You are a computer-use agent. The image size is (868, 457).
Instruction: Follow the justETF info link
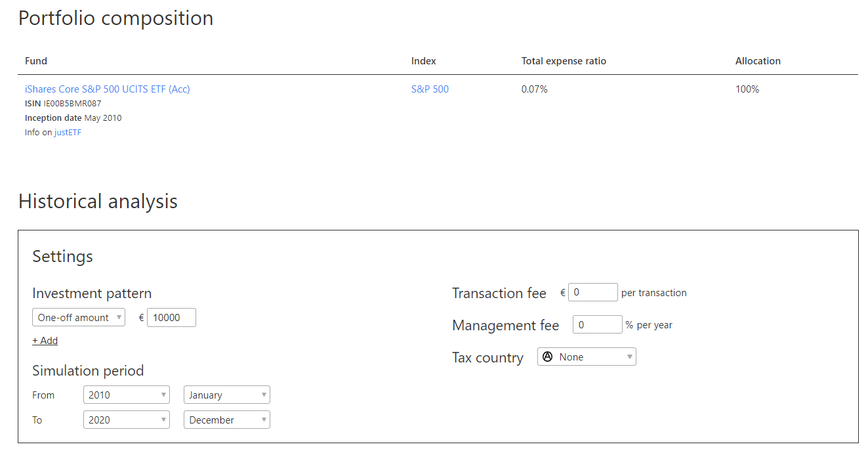tap(68, 133)
